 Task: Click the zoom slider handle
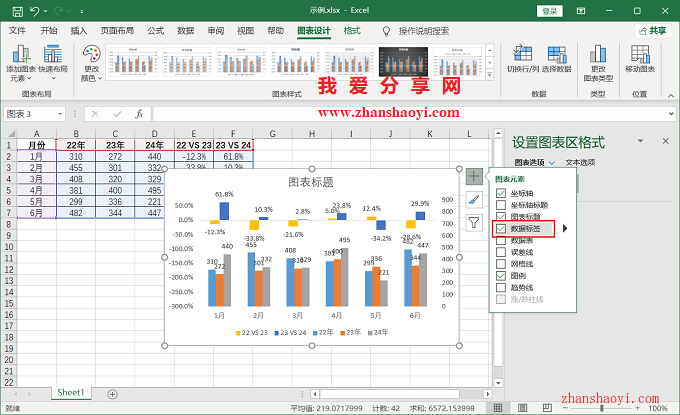(602, 408)
